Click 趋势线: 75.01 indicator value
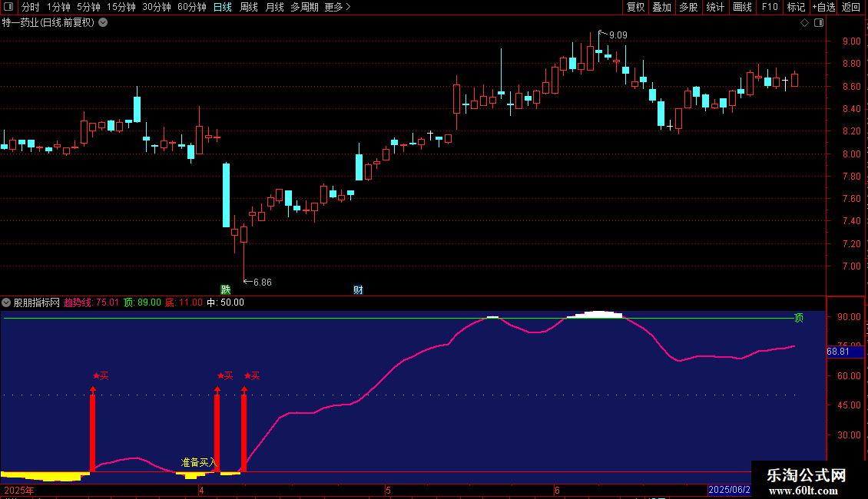868x499 pixels. point(91,302)
